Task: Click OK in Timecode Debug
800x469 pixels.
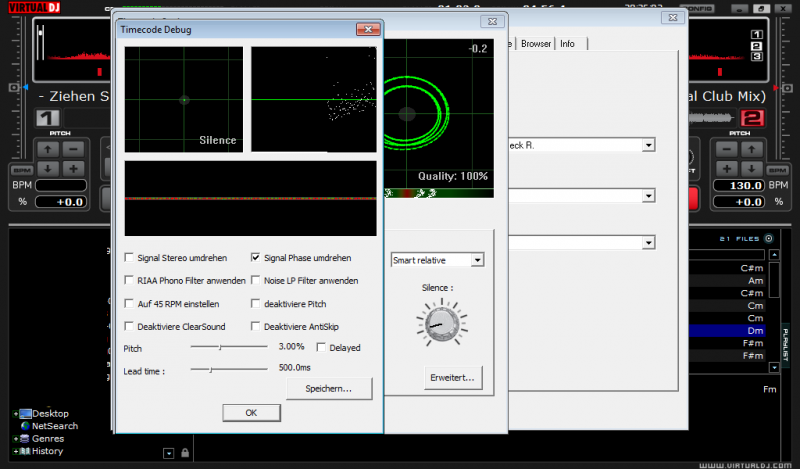Action: (251, 413)
